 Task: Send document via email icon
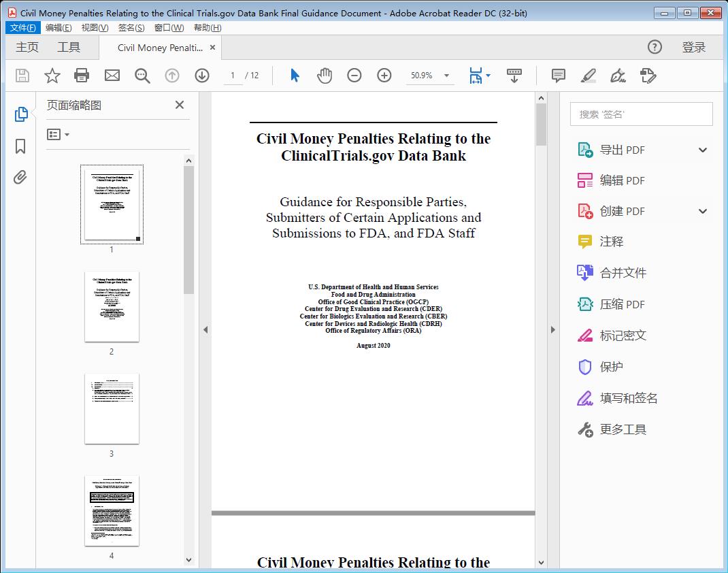(x=112, y=76)
